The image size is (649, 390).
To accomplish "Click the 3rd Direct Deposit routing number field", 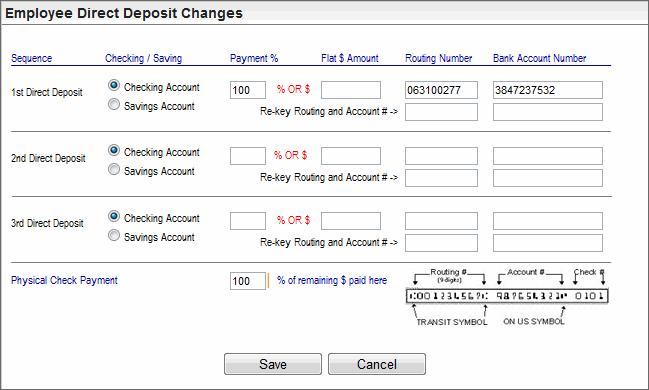I will tap(441, 221).
